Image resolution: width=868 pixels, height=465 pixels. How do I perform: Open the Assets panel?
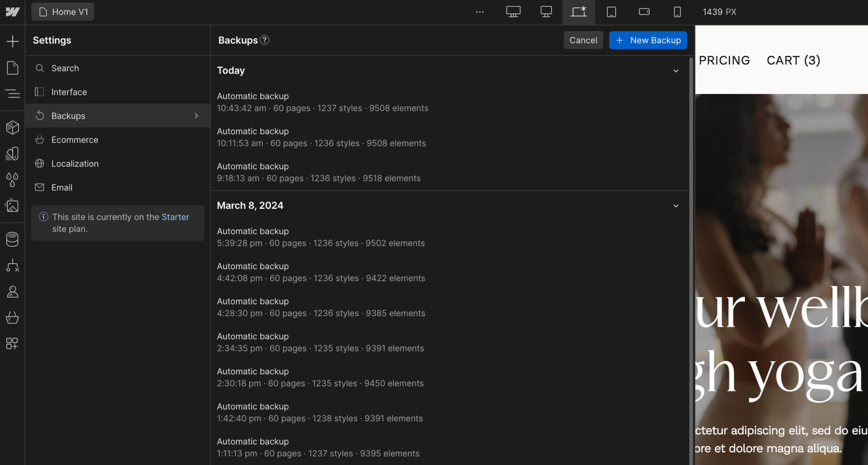12,205
